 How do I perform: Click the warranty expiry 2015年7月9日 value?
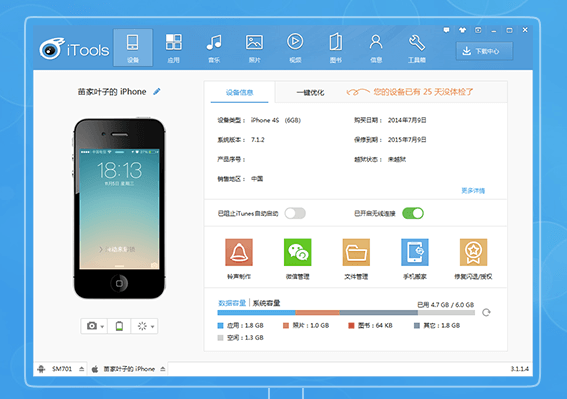click(x=407, y=140)
